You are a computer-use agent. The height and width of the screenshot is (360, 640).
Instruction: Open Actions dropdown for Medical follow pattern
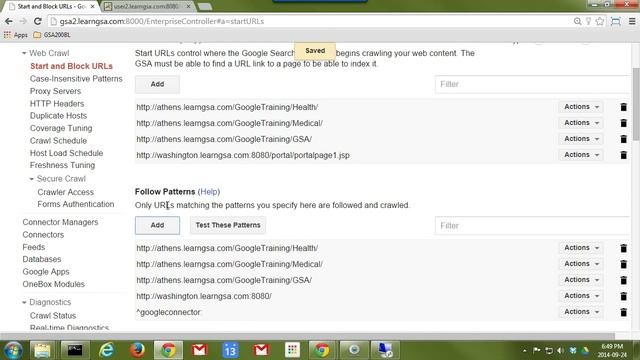click(581, 264)
